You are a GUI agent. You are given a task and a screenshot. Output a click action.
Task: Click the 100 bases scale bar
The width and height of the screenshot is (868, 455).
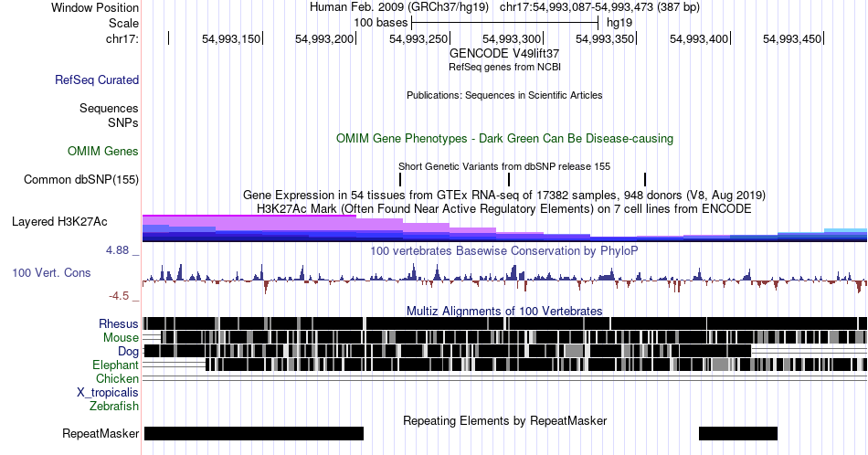pyautogui.click(x=505, y=23)
